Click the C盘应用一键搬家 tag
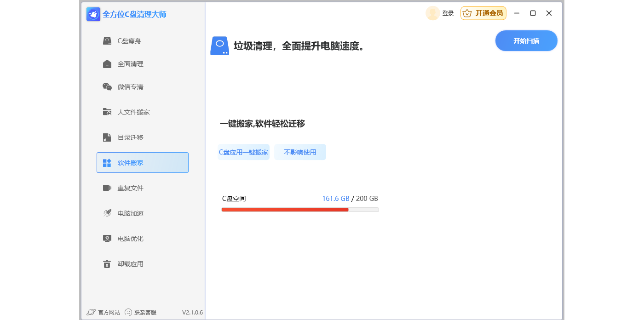 243,152
